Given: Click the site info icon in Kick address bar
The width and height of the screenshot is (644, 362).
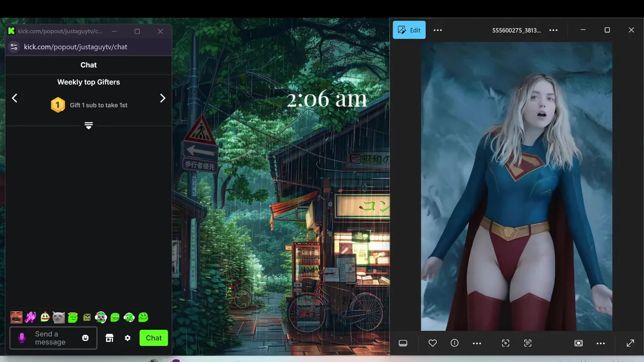Looking at the screenshot, I should pos(14,47).
